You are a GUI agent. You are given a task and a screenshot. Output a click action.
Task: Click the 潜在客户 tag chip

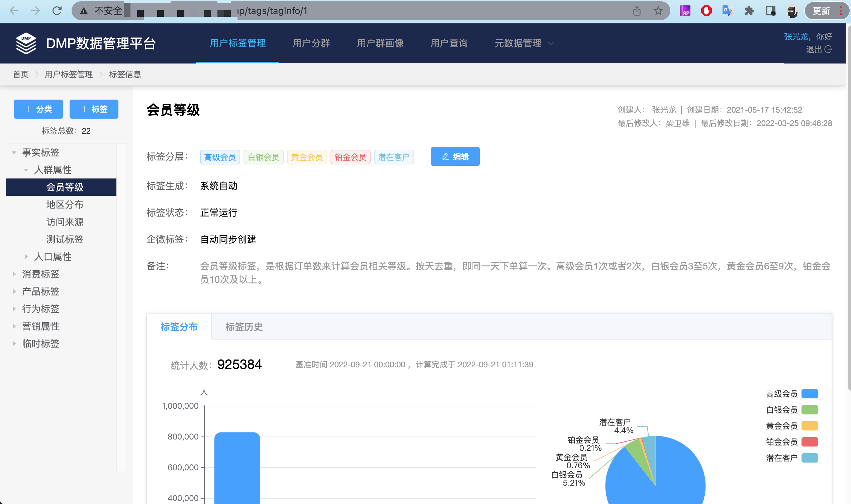click(x=394, y=157)
